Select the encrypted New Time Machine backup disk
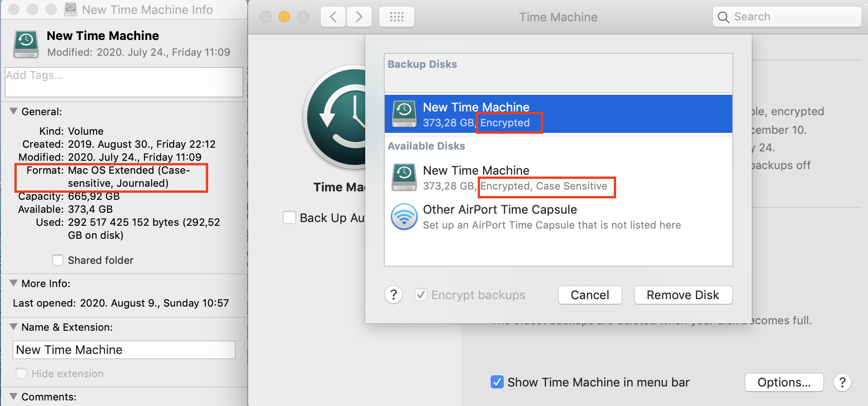 [x=559, y=114]
